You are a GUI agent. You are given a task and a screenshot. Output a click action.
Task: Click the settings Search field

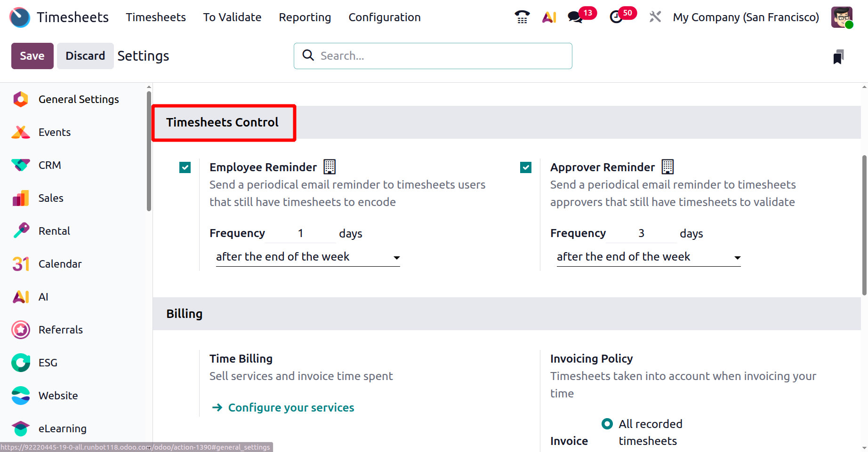433,56
